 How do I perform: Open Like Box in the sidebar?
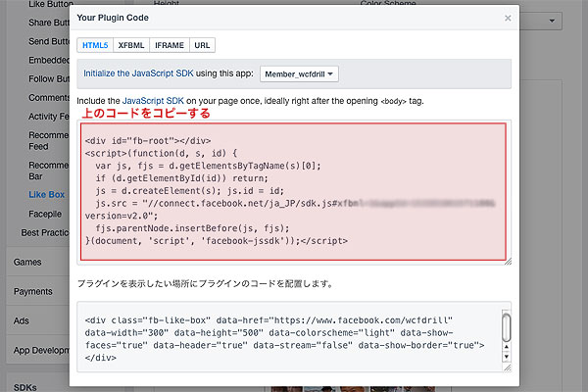click(x=46, y=195)
